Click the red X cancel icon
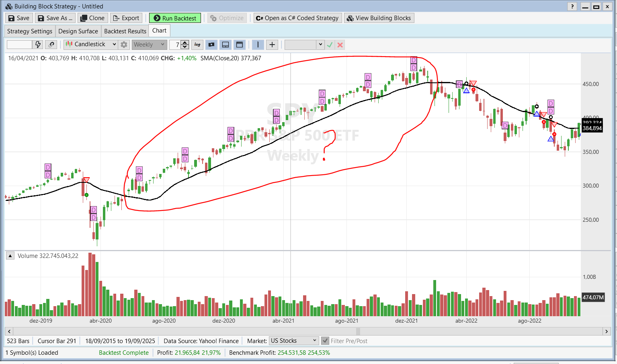The width and height of the screenshot is (617, 364). (x=340, y=45)
